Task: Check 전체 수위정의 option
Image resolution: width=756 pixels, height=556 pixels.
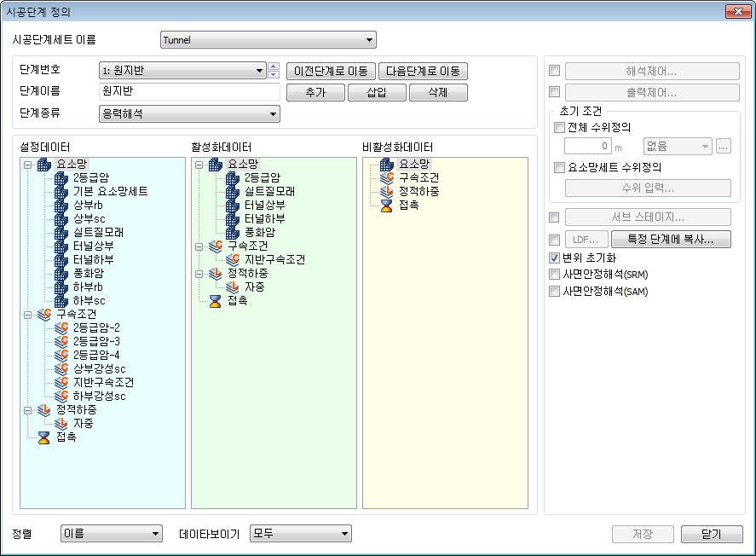Action: [x=559, y=127]
